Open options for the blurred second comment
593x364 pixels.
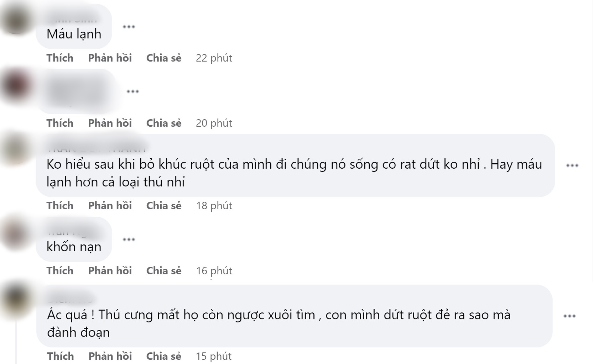click(x=133, y=91)
